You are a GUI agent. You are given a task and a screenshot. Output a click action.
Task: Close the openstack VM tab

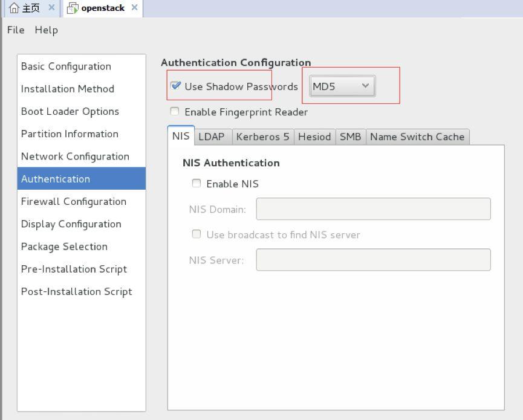(x=134, y=8)
